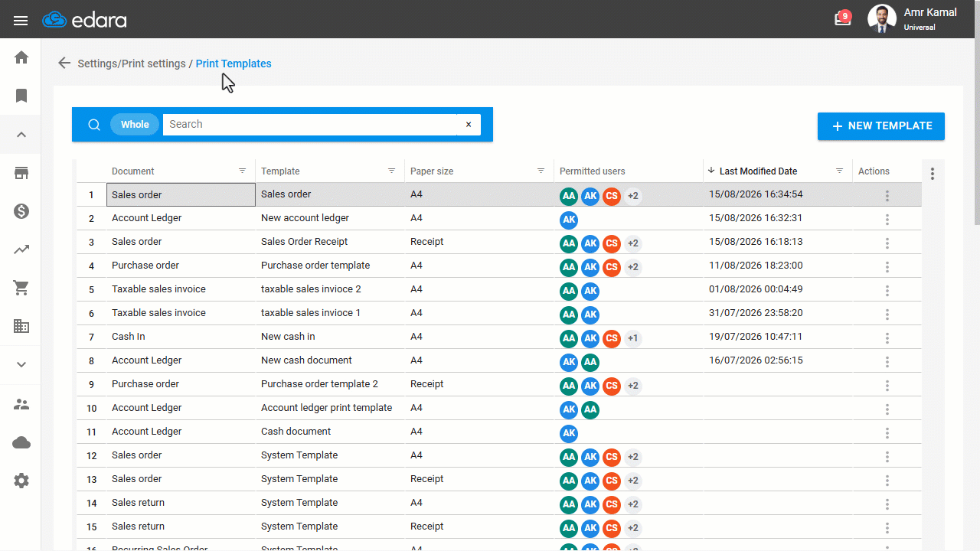Viewport: 980px width, 551px height.
Task: Select 'Account ledger print template' cell
Action: pos(330,408)
